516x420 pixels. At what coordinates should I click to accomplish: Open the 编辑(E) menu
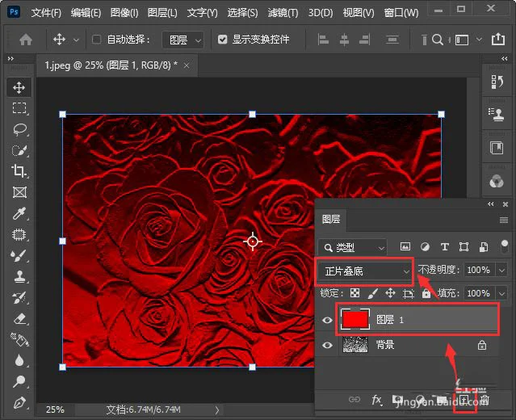[x=86, y=12]
